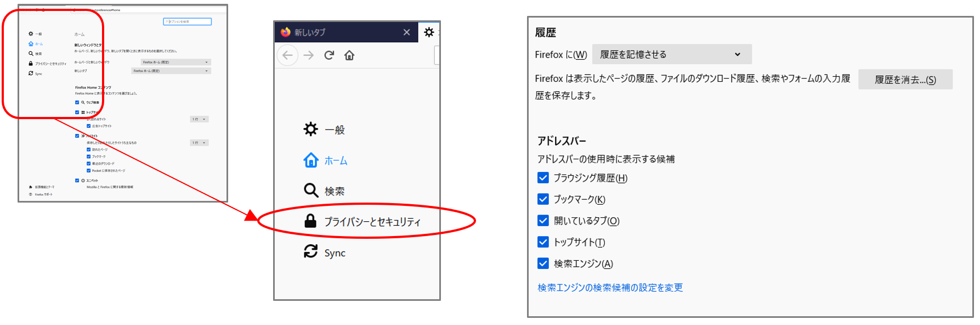Screen dimensions: 980x325
Task: Toggle Pocket に保存されたページ checkbox
Action: point(88,170)
